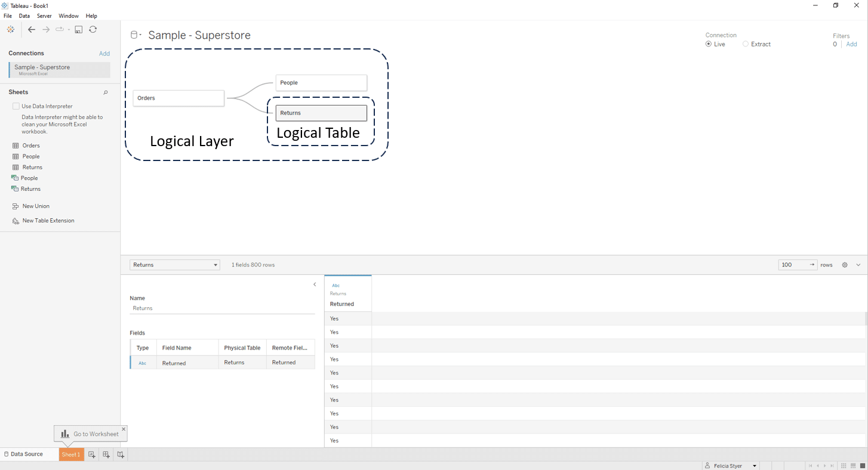Add a new worksheet from the bottom tabs
The height and width of the screenshot is (470, 868).
(x=92, y=454)
